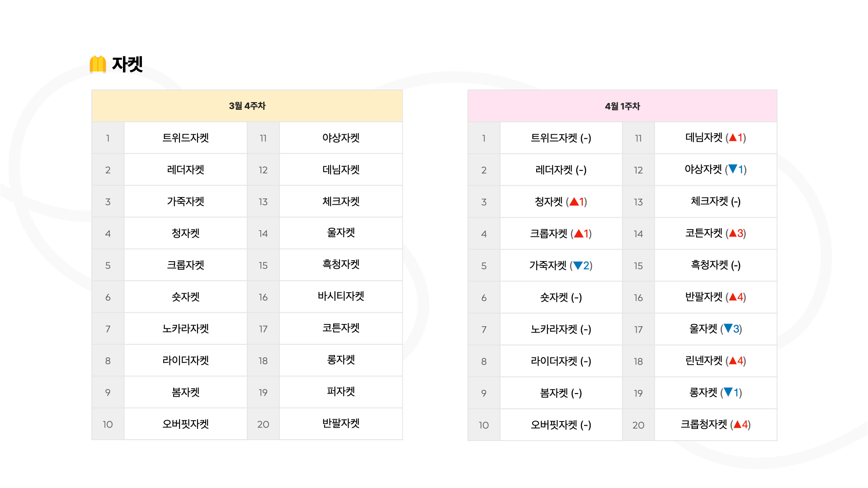Click the red up arrow beside 크롭청자켓

pos(737,424)
